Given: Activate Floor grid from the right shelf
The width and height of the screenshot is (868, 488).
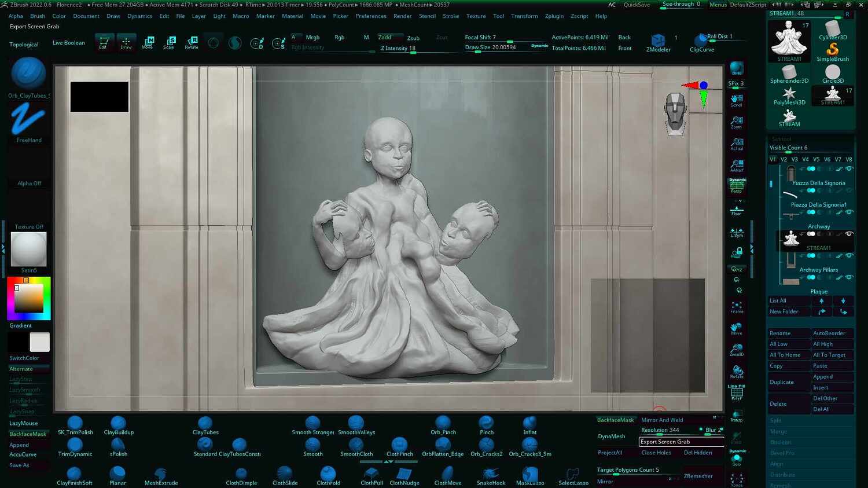Looking at the screenshot, I should pyautogui.click(x=736, y=208).
